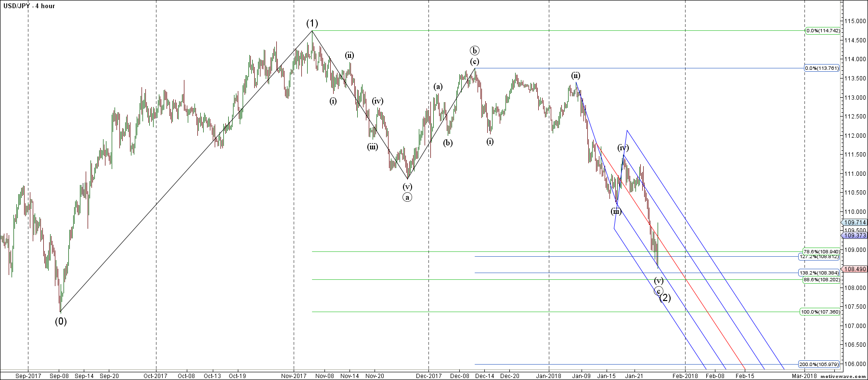
Task: Select the wave label (1) at the peak
Action: point(312,23)
